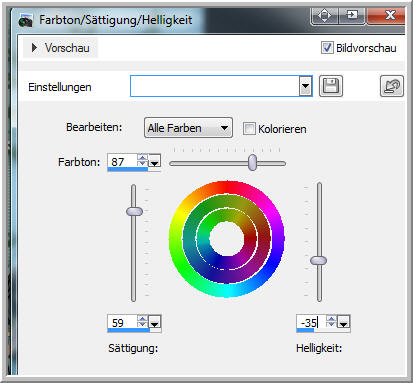The height and width of the screenshot is (383, 413).
Task: Open the Helligkeit value slider popup arrow
Action: [344, 322]
